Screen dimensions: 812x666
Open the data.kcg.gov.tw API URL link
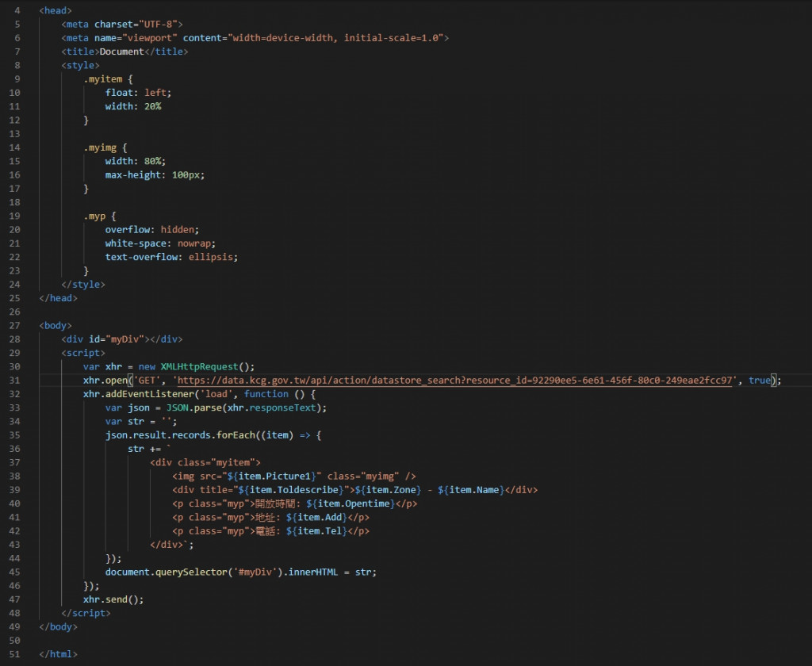click(x=454, y=380)
